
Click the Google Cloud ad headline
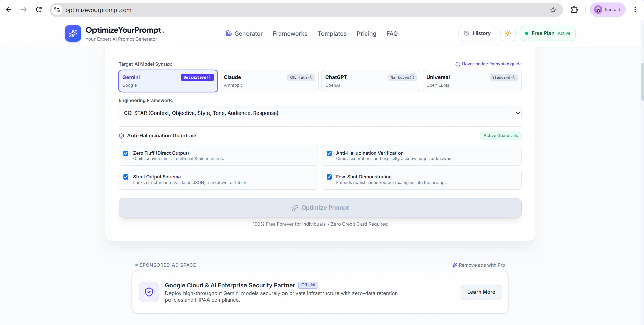click(230, 285)
